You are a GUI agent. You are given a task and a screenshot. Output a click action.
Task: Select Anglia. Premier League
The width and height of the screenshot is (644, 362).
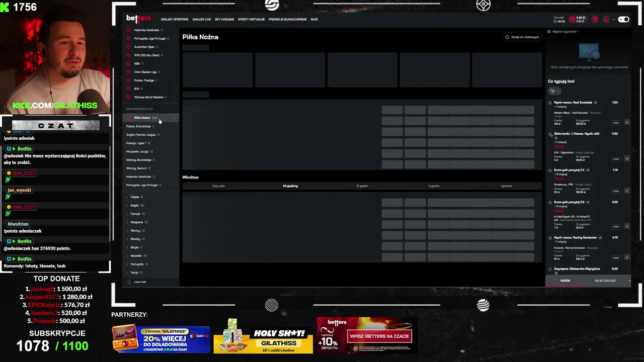pos(141,135)
